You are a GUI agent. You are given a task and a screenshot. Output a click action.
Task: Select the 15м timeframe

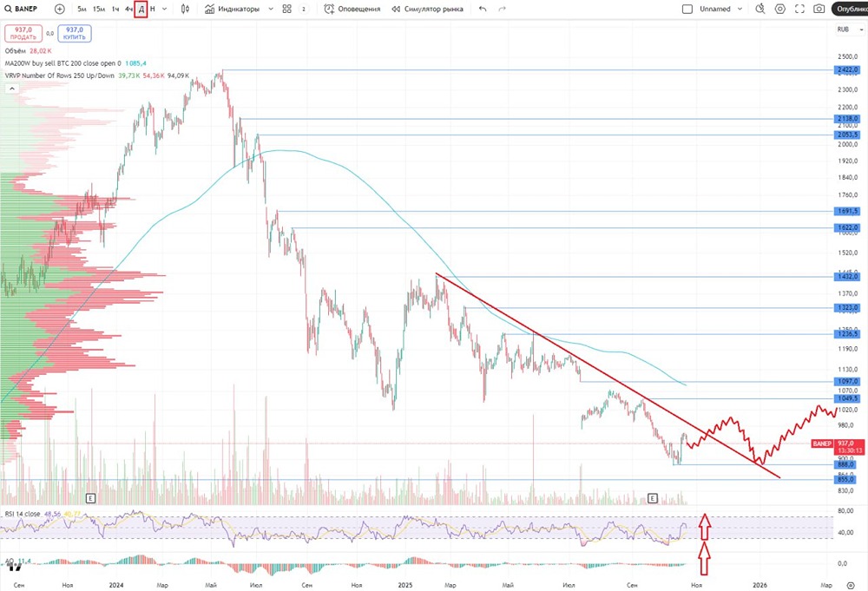pyautogui.click(x=99, y=9)
